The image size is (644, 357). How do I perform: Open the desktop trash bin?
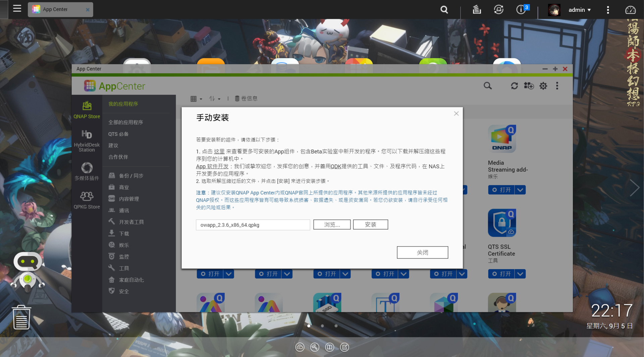coord(21,317)
